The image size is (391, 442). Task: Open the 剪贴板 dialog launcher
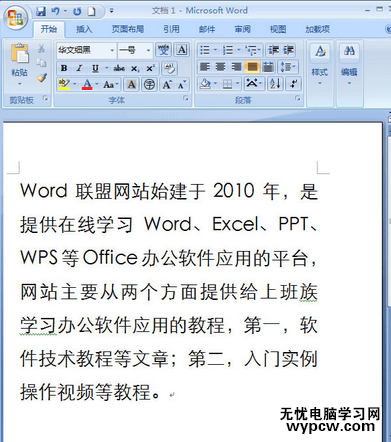(45, 98)
